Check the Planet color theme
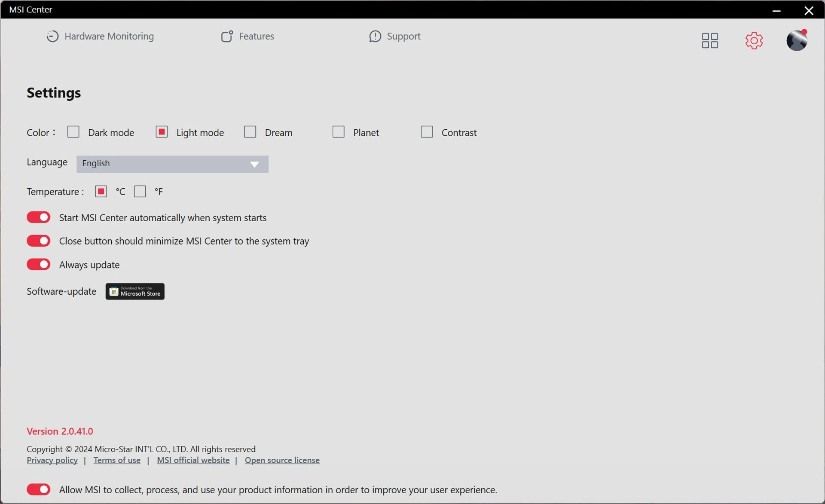 (x=338, y=131)
